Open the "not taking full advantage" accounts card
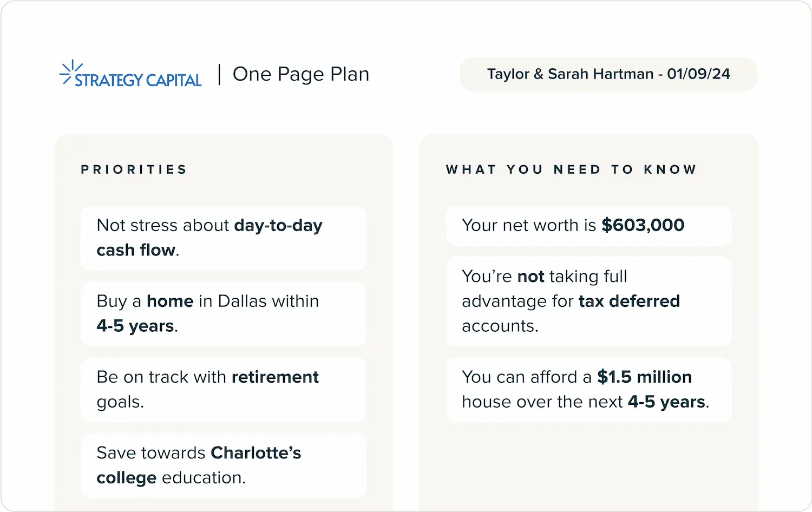This screenshot has height=512, width=812. point(588,301)
